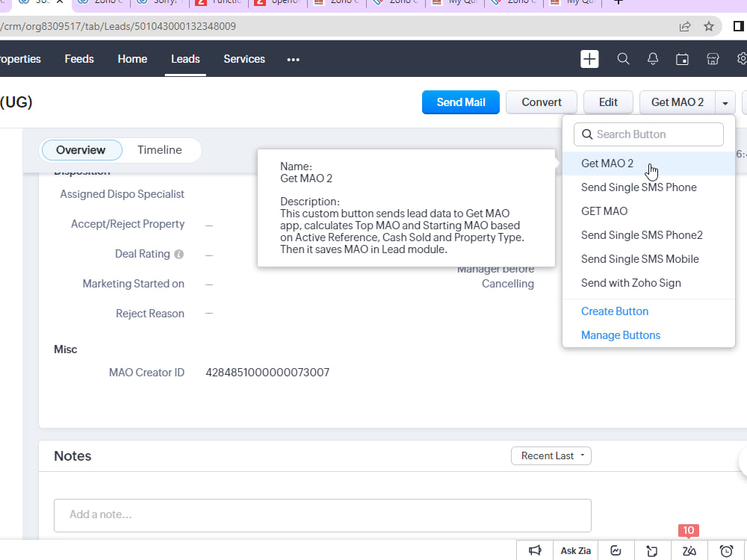Click MAO Creator ID value 4284851000000073007

pyautogui.click(x=267, y=373)
